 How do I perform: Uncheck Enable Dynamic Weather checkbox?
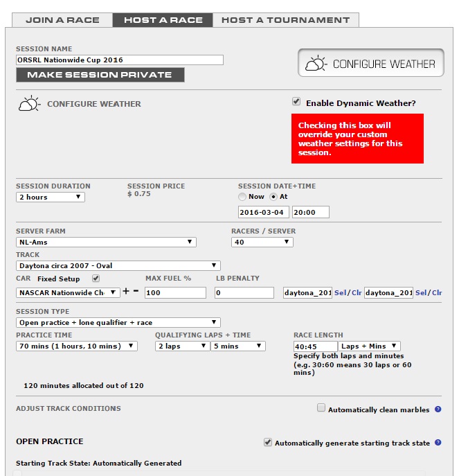pos(296,102)
